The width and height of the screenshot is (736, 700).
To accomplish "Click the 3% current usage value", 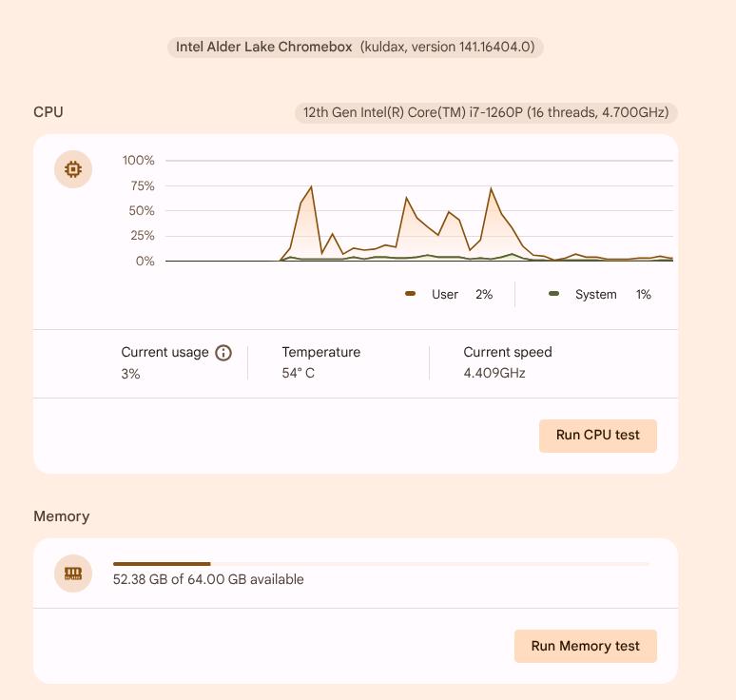I will pyautogui.click(x=130, y=375).
